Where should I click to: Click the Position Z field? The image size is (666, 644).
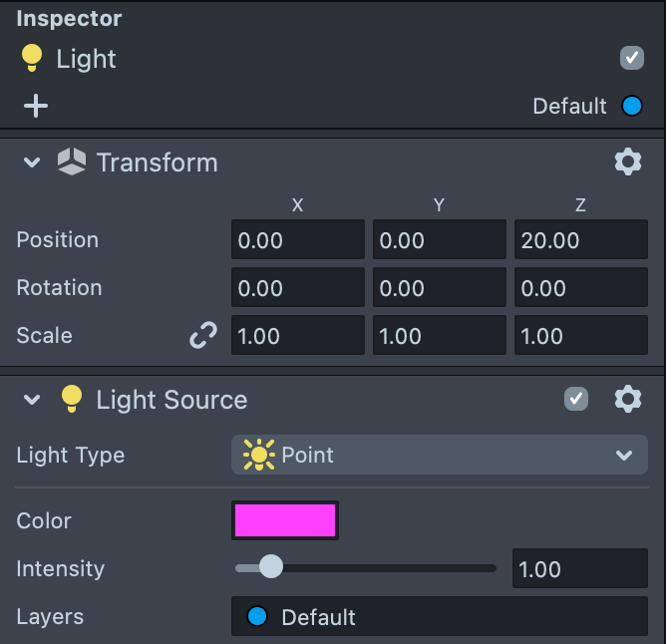coord(581,240)
